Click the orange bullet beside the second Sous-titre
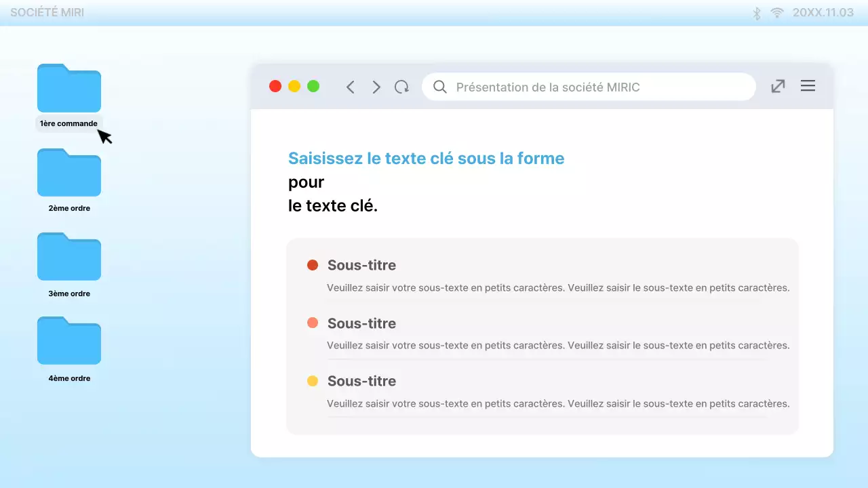This screenshot has height=488, width=868. (x=313, y=323)
